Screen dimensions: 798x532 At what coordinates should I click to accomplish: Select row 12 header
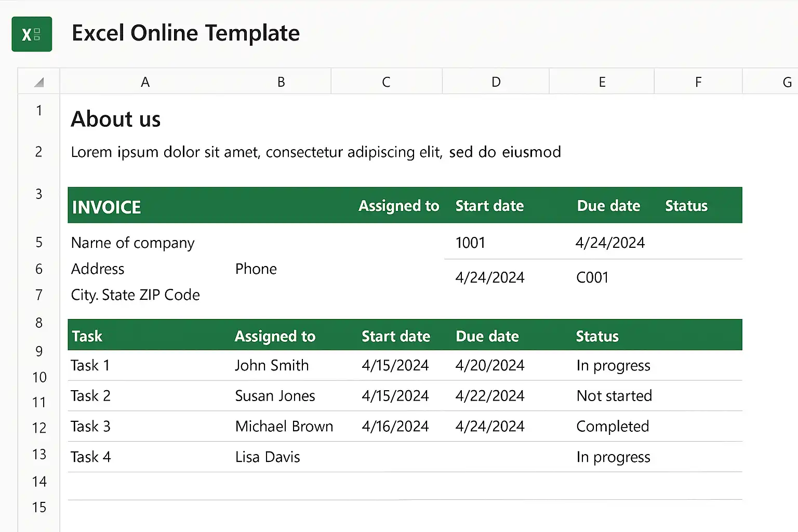tap(39, 428)
